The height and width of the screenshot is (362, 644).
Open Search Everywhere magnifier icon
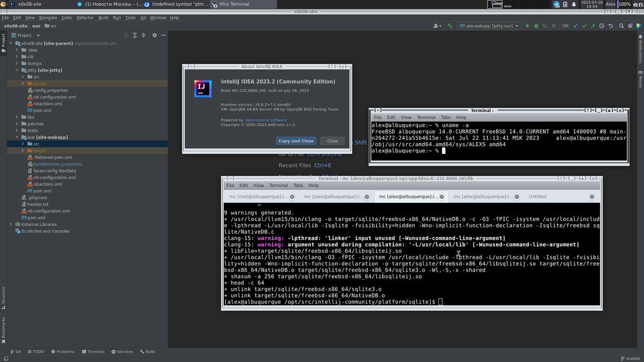pyautogui.click(x=621, y=26)
